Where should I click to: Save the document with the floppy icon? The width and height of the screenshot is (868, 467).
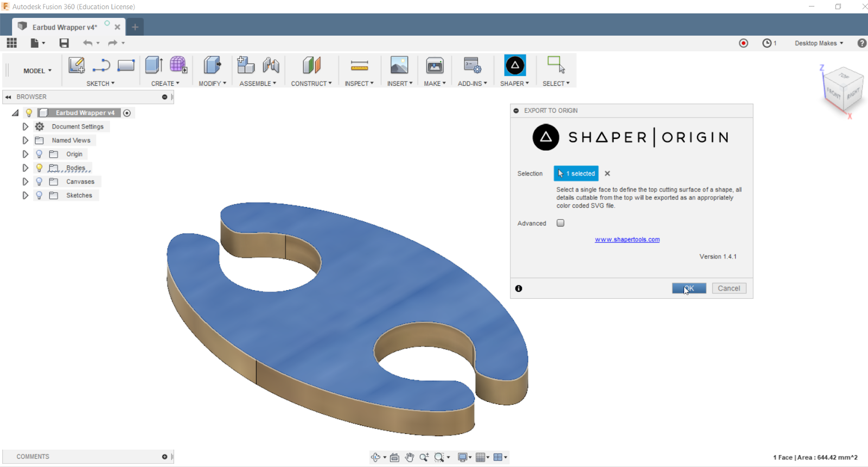[x=64, y=43]
